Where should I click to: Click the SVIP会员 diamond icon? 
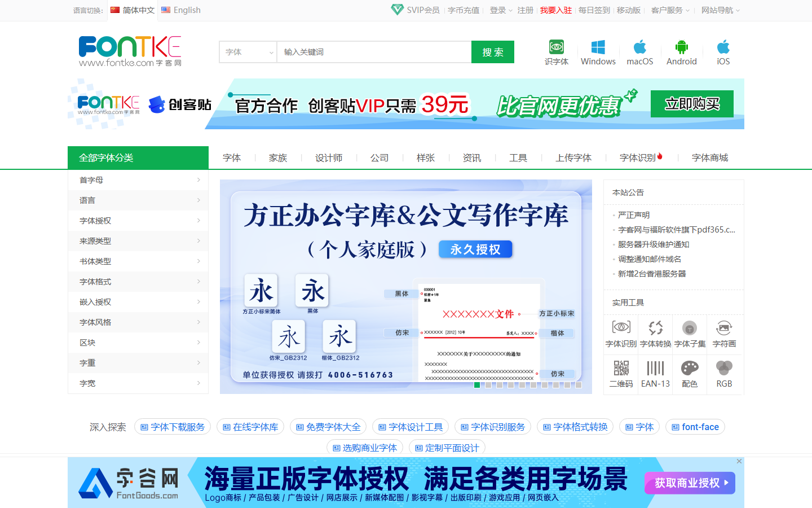coord(397,10)
